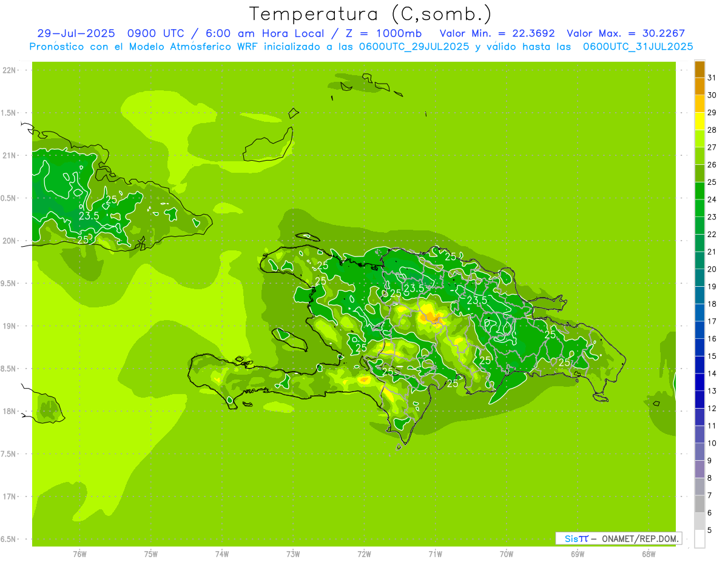Click the blue legend swatch between 15 and 16
Viewport: 728px width, 562px height.
point(699,347)
